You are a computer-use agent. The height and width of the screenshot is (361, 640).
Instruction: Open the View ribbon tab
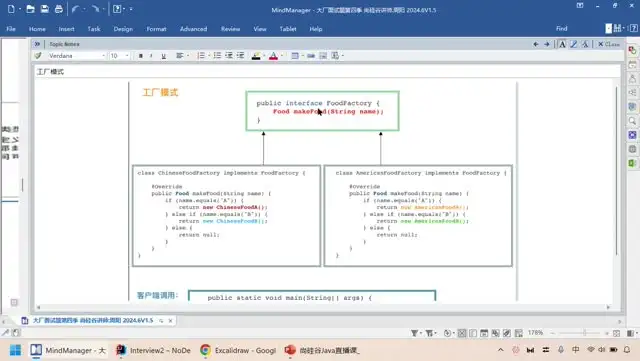pyautogui.click(x=260, y=29)
